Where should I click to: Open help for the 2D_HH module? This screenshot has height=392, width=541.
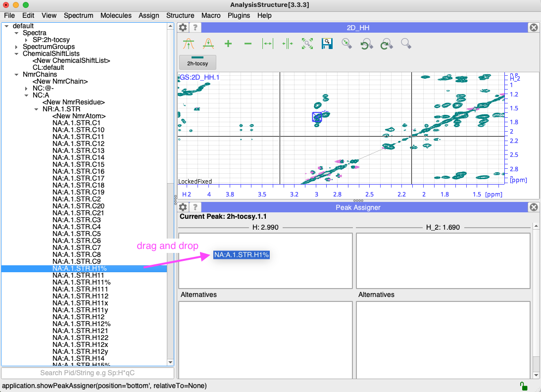coord(195,28)
